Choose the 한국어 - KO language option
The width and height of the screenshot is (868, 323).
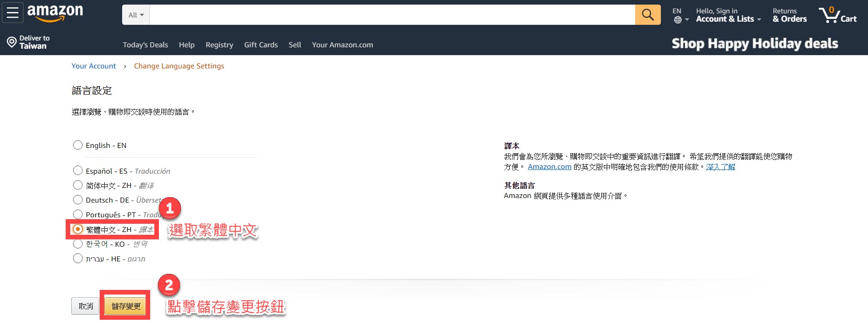pyautogui.click(x=78, y=244)
